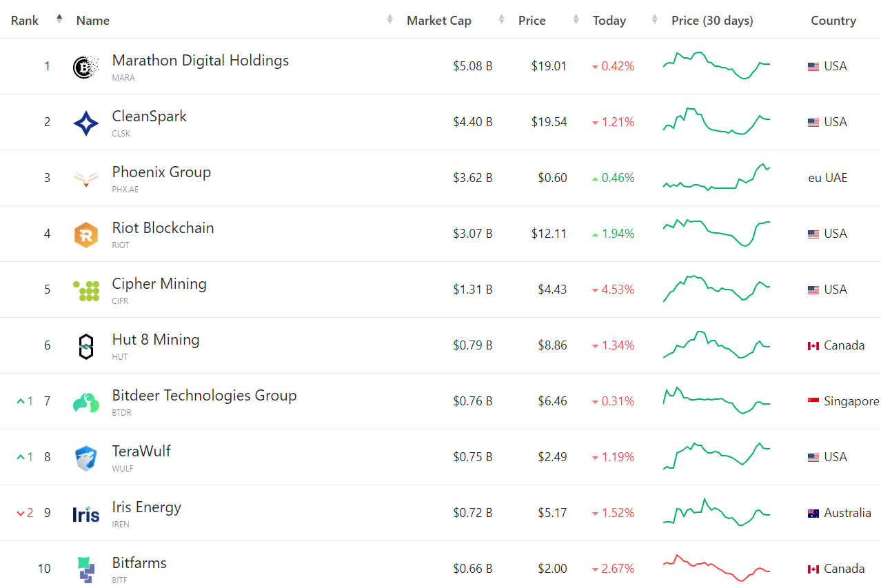881x588 pixels.
Task: Click the Iris Energy logo icon
Action: pos(86,514)
